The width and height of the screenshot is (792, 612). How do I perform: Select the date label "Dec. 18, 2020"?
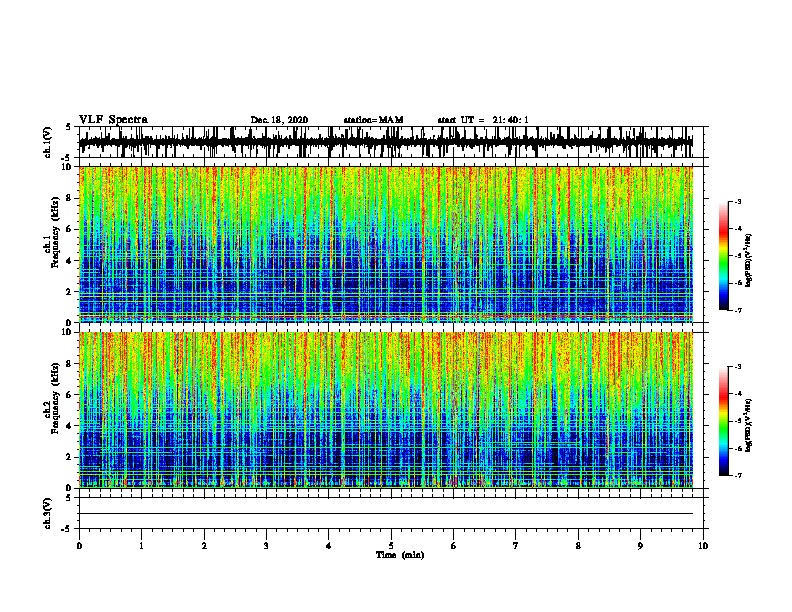coord(279,120)
